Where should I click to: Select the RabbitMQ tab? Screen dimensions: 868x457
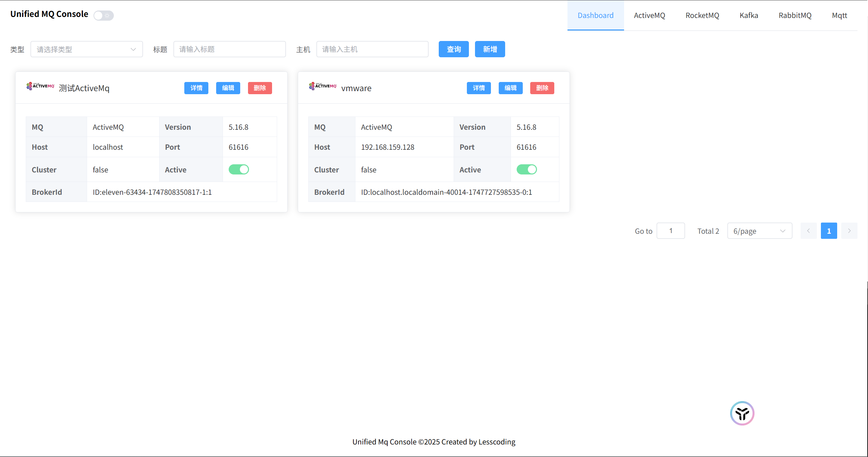tap(795, 16)
